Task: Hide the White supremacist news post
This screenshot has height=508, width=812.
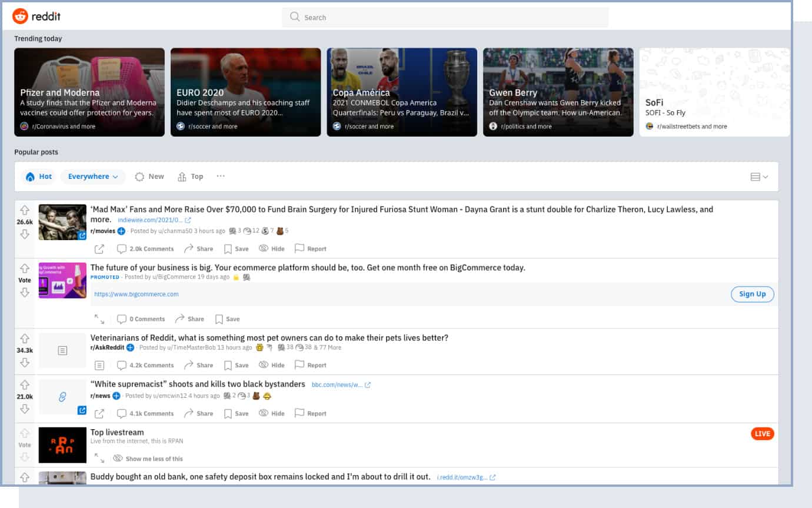Action: (x=271, y=413)
